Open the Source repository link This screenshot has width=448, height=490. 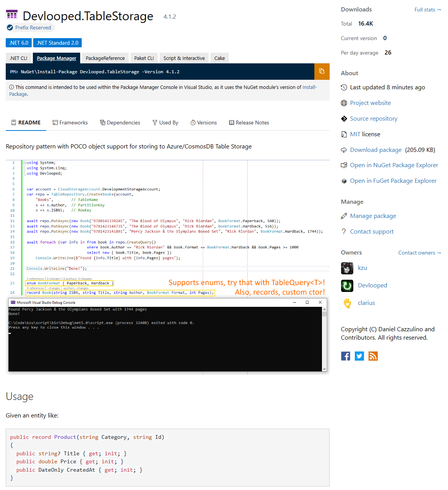[374, 119]
